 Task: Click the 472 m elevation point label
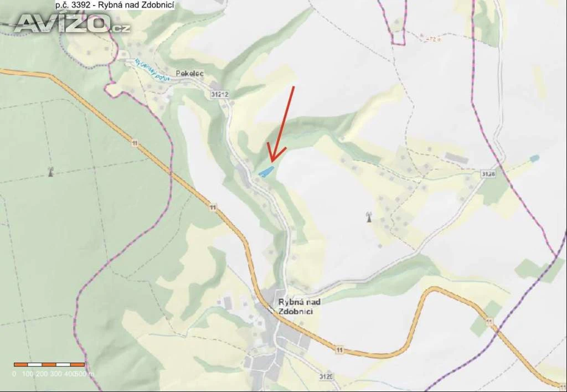[x=431, y=39]
